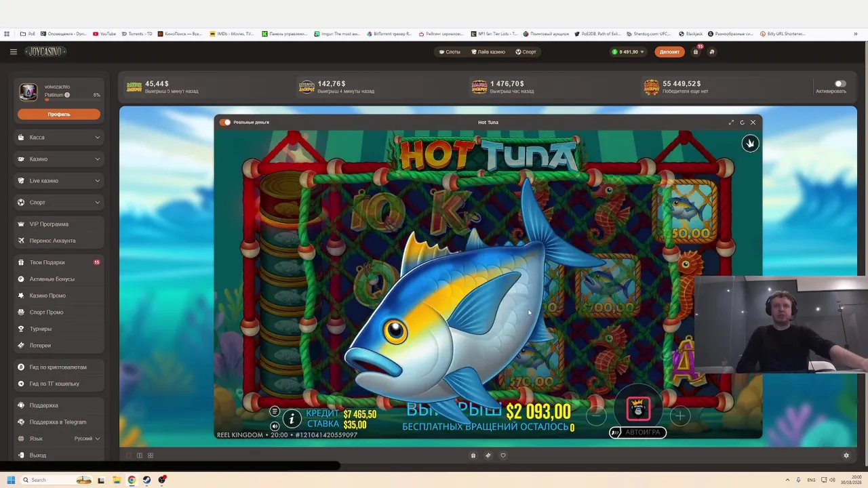Mute the game sound
The height and width of the screenshot is (488, 868).
(x=275, y=426)
